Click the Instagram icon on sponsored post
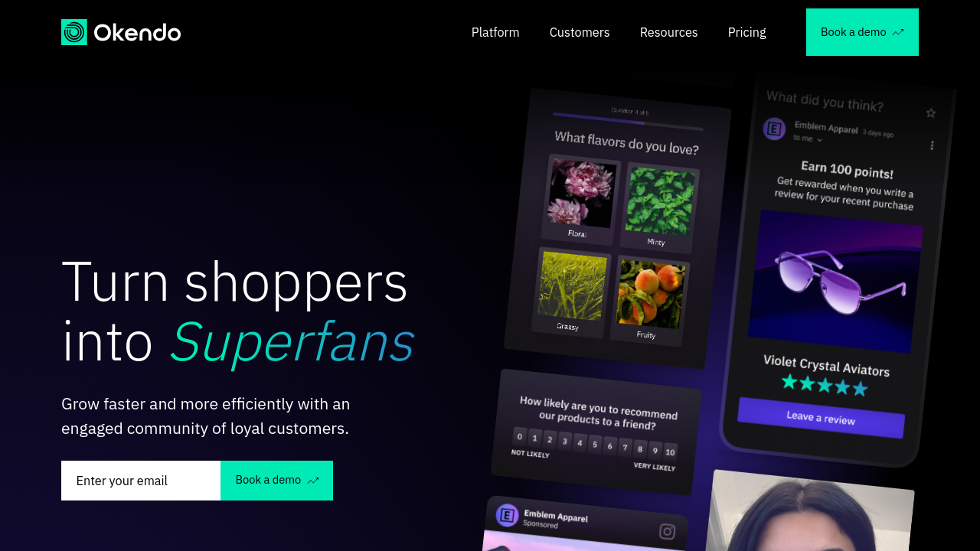The height and width of the screenshot is (551, 980). click(x=667, y=531)
